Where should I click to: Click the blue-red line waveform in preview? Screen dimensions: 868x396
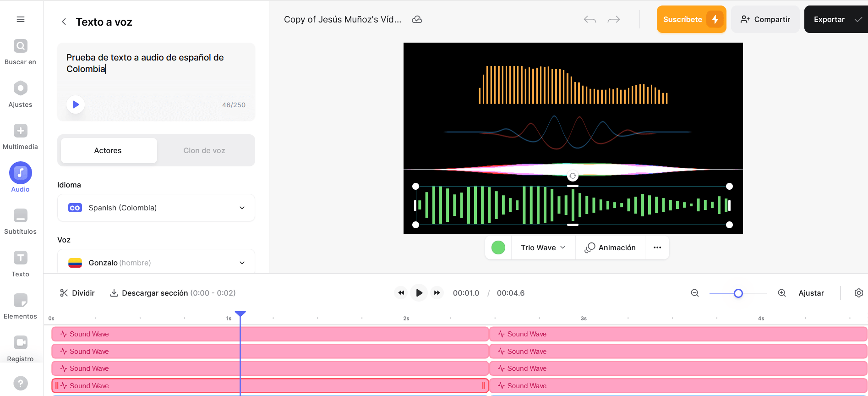point(568,132)
